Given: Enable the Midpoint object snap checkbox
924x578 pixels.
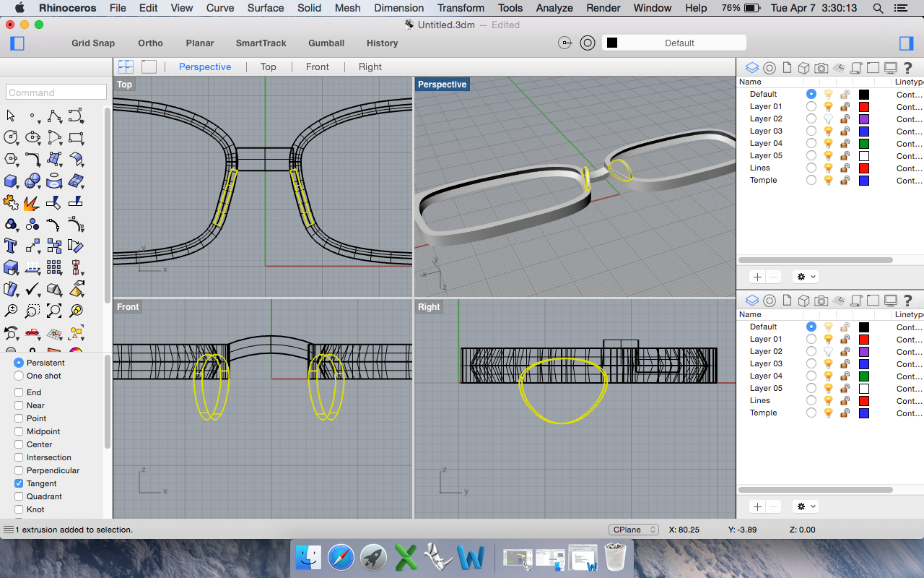Looking at the screenshot, I should 19,431.
